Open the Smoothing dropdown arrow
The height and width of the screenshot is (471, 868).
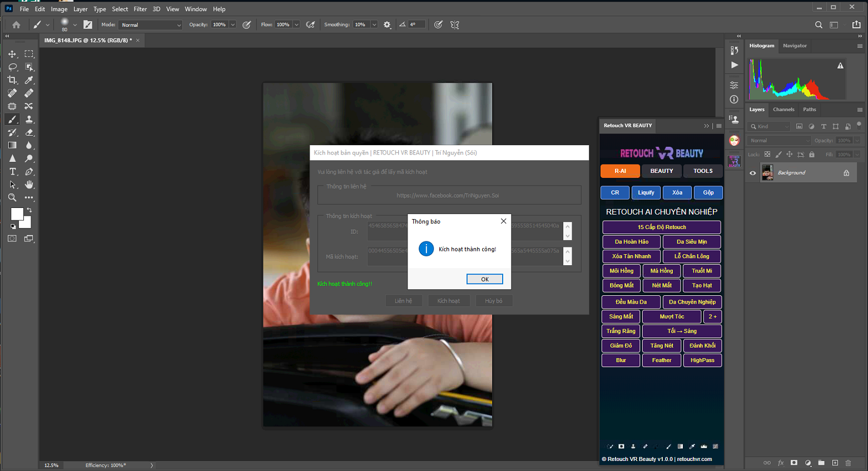(x=374, y=24)
